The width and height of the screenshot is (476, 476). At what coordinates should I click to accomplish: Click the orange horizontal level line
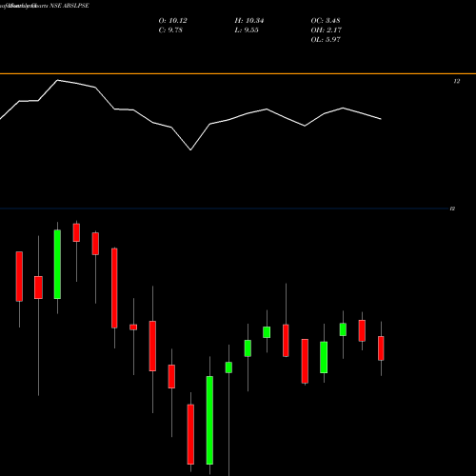coord(238,73)
